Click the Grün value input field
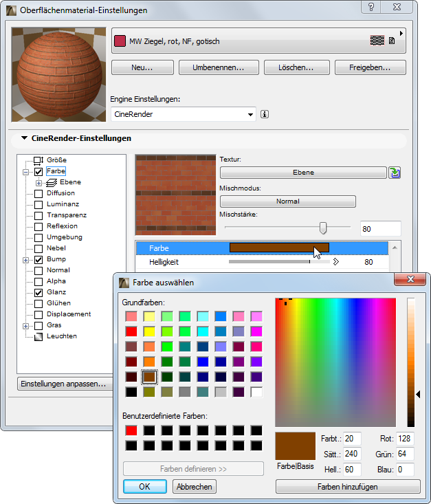The image size is (431, 504). pyautogui.click(x=405, y=454)
